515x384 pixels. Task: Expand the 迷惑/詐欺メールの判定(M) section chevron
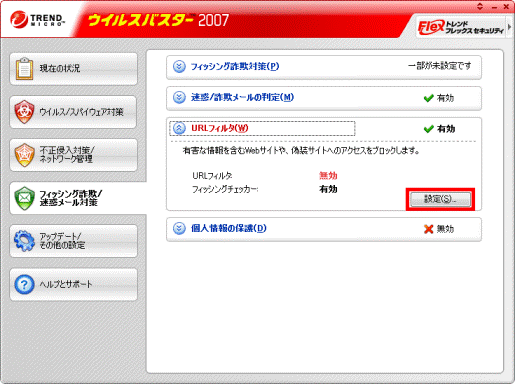pyautogui.click(x=179, y=98)
